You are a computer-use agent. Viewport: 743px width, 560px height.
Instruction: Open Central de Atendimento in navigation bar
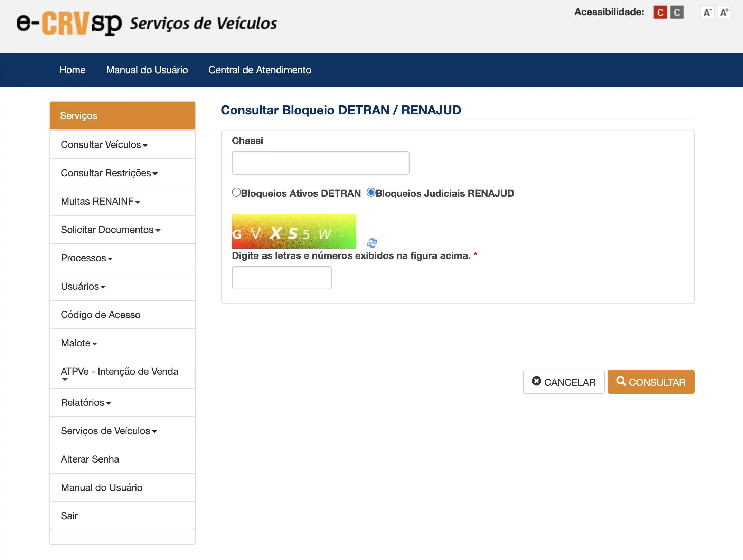(260, 70)
